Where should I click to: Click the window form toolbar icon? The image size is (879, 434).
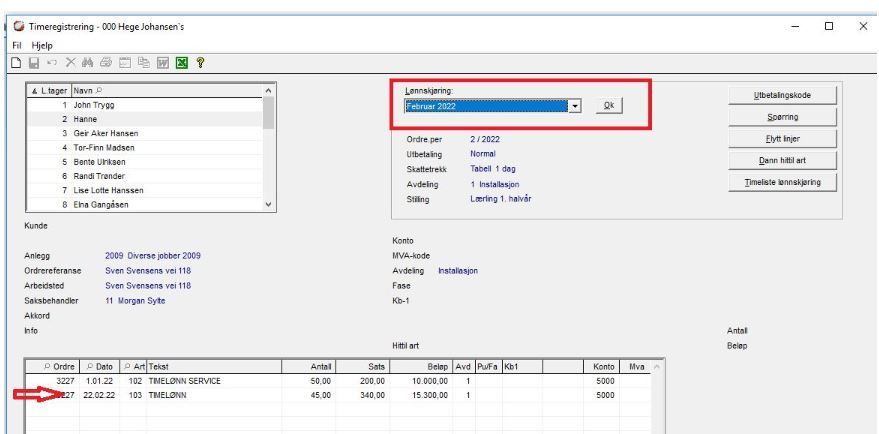pyautogui.click(x=126, y=63)
